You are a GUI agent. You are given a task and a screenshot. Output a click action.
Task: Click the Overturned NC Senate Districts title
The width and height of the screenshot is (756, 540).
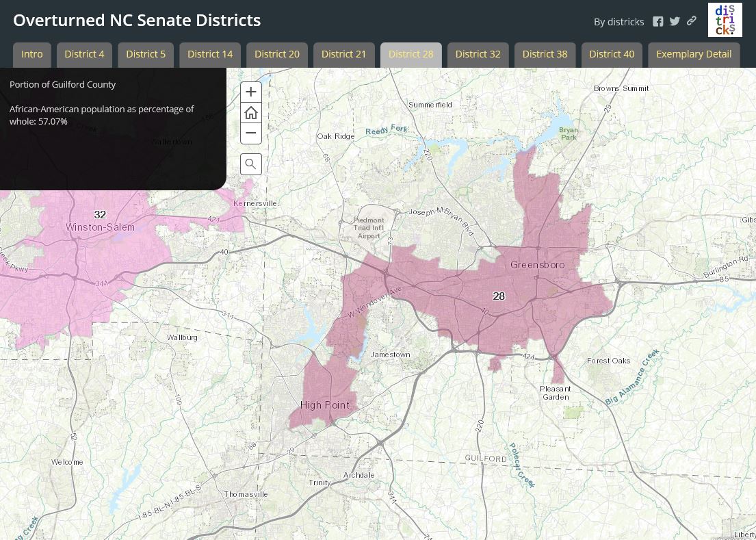pos(137,20)
